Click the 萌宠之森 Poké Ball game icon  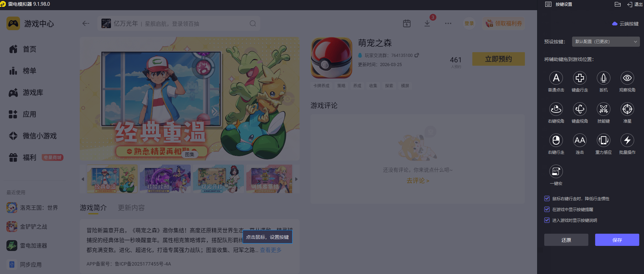(332, 58)
